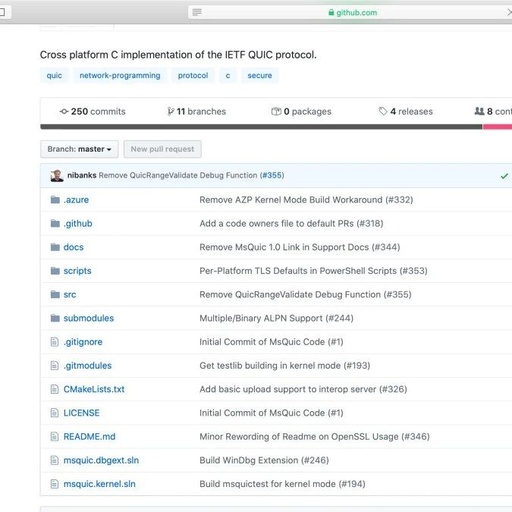The height and width of the screenshot is (512, 512).
Task: Click 'Build msquictest for kernel mode' message
Action: click(282, 484)
